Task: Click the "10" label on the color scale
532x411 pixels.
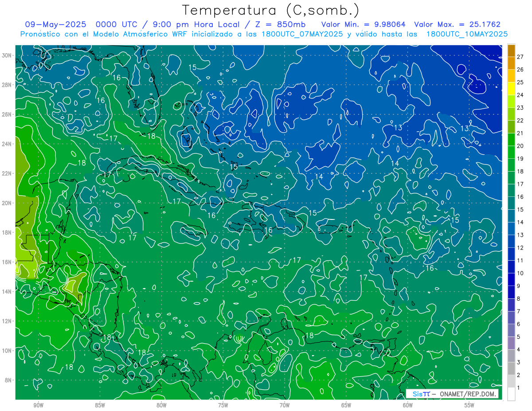Action: click(x=520, y=273)
